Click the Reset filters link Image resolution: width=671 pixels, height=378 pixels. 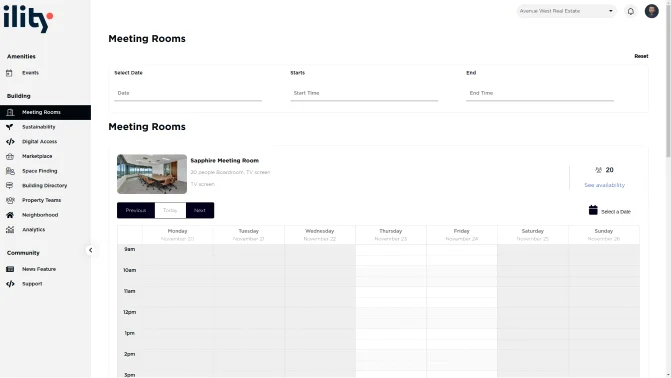[641, 56]
